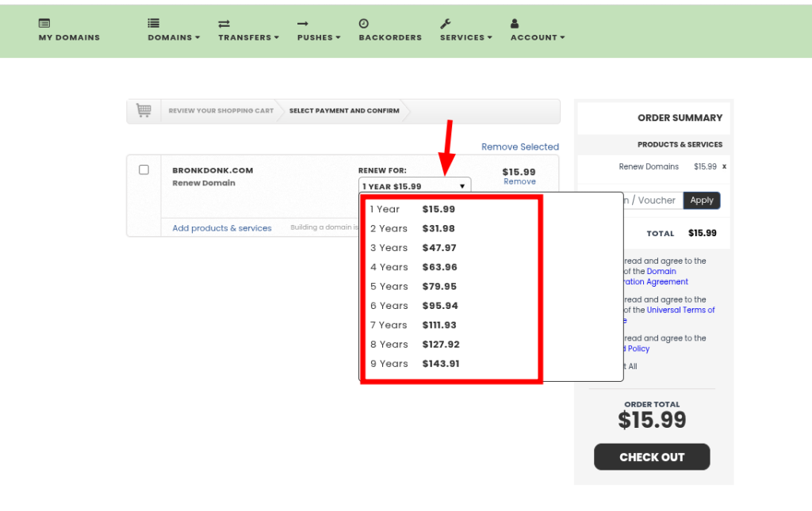The height and width of the screenshot is (511, 812).
Task: Open Add products & services link
Action: click(222, 228)
